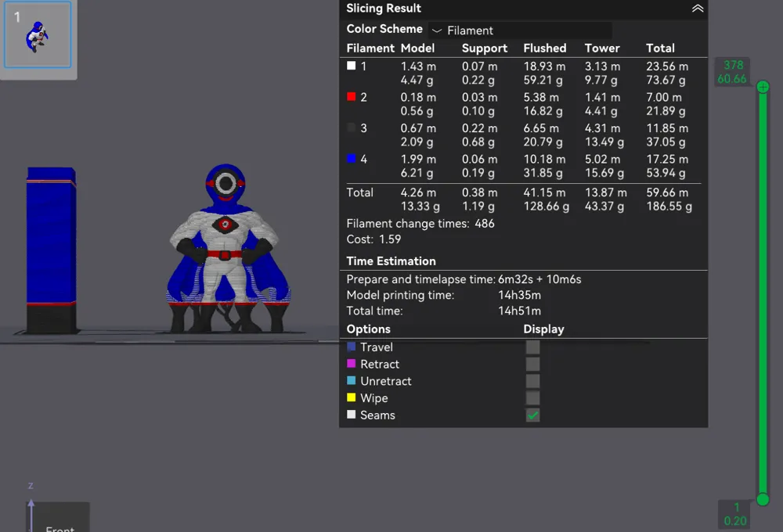Click Model printing time value 14h35m
783x532 pixels.
pyautogui.click(x=519, y=295)
